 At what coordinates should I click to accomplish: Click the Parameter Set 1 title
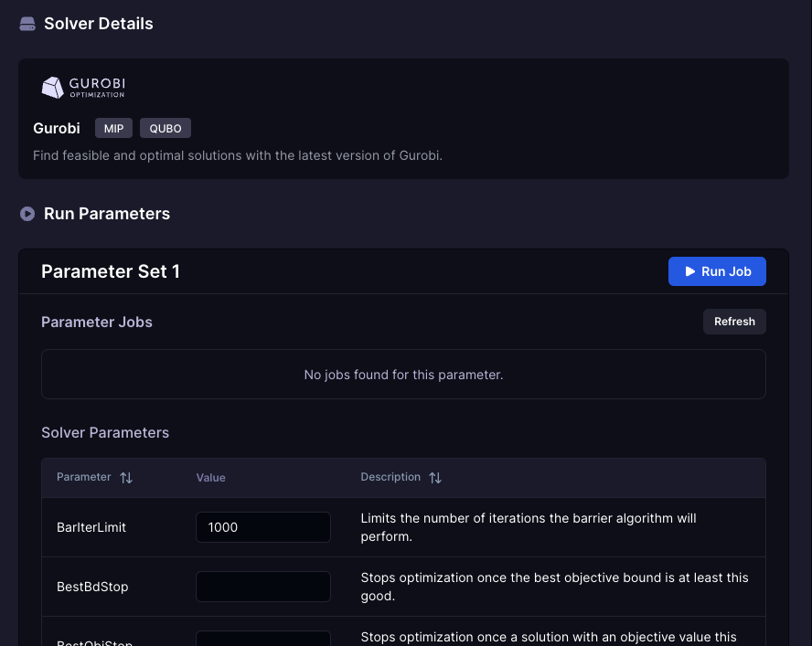[111, 271]
